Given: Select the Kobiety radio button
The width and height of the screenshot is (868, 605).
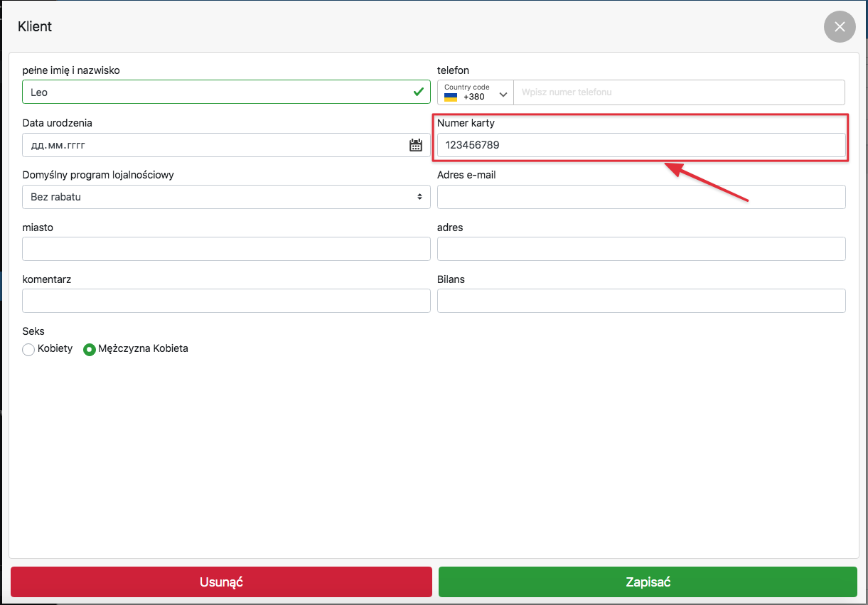Looking at the screenshot, I should (x=28, y=350).
